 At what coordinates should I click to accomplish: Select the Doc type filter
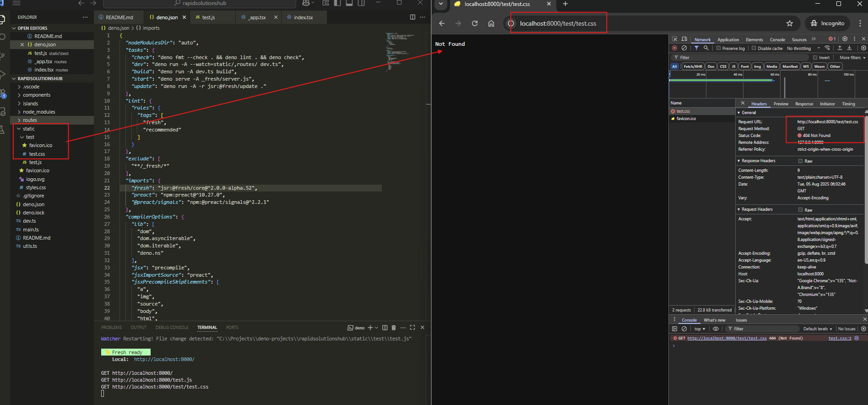pyautogui.click(x=711, y=66)
